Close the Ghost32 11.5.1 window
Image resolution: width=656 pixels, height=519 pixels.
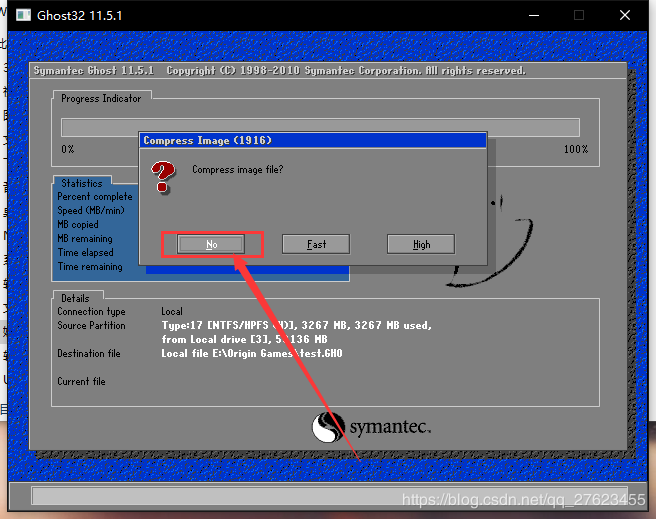pos(625,15)
